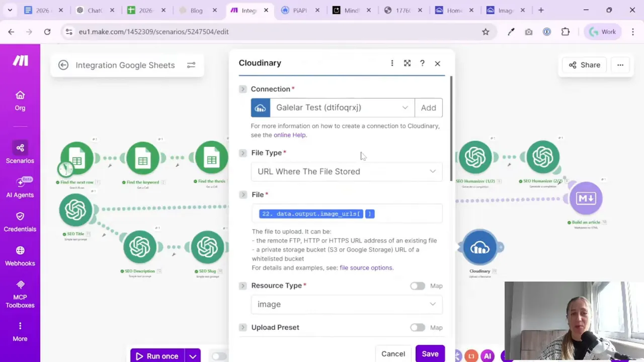644x362 pixels.
Task: Click the Add connection button
Action: point(428,108)
